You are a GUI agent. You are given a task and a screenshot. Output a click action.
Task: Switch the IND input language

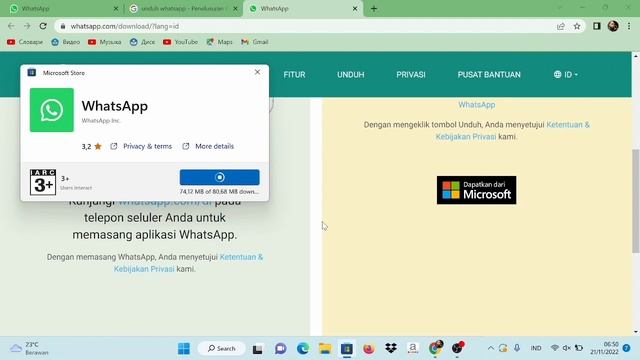tap(536, 348)
